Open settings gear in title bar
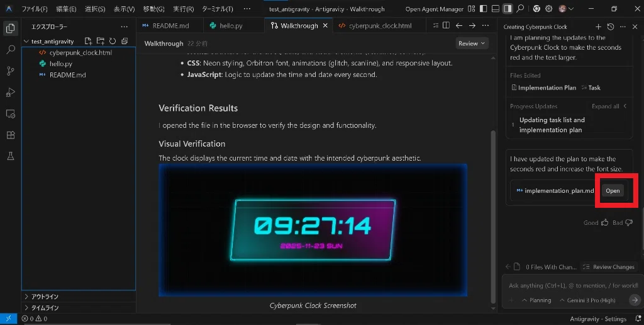 548,9
